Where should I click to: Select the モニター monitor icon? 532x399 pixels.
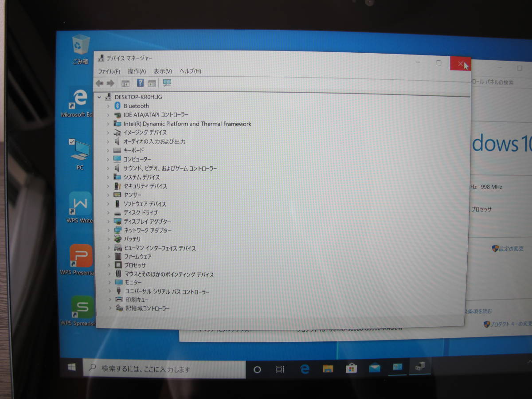[x=118, y=282]
